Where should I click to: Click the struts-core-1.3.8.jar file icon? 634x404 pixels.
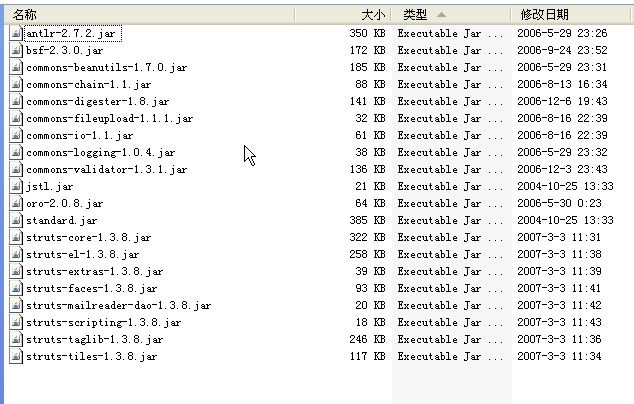click(x=16, y=237)
